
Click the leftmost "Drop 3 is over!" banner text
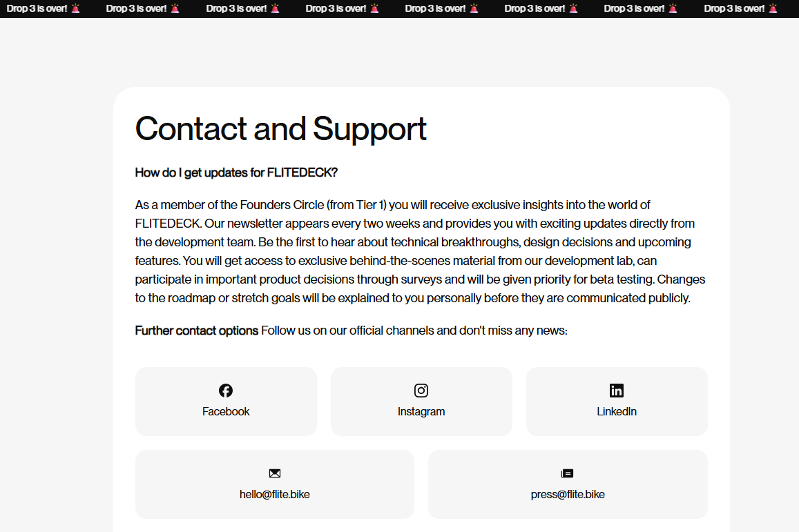pos(37,9)
